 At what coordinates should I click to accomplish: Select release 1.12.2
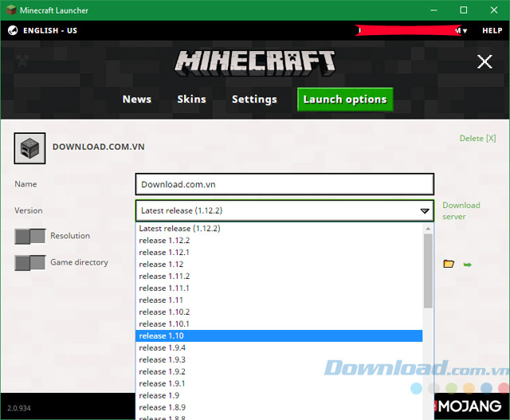[x=279, y=241]
